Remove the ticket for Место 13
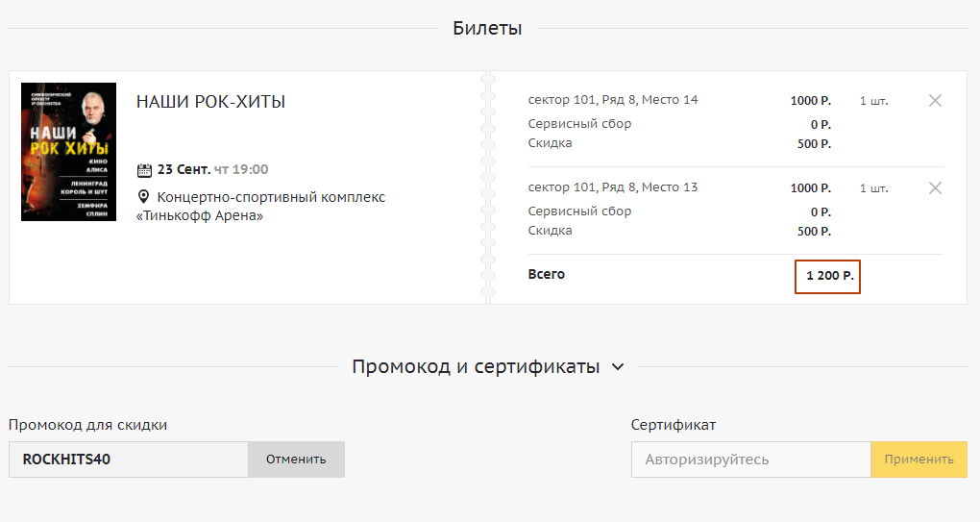Viewport: 980px width, 522px height. [x=935, y=188]
